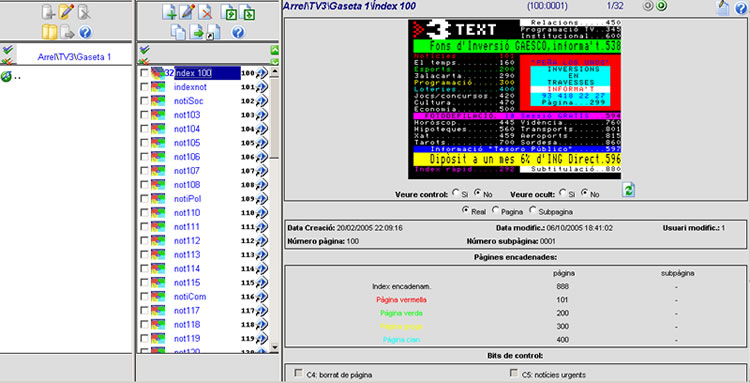
Task: Click the first green import page icon
Action: (229, 12)
